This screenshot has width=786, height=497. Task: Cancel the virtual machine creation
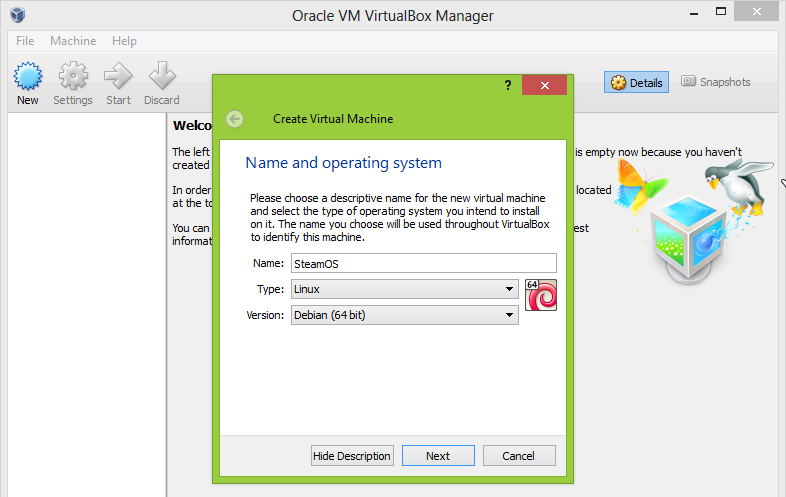(x=519, y=455)
